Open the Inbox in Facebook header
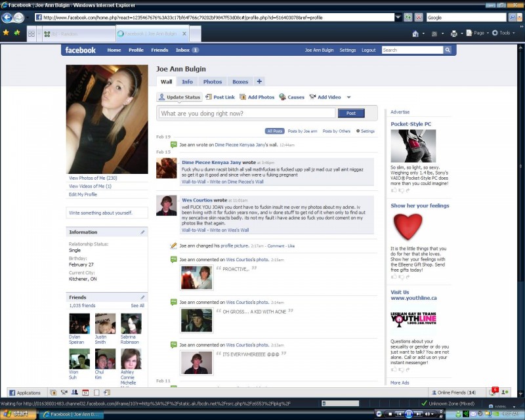This screenshot has height=420, width=525. tap(187, 50)
